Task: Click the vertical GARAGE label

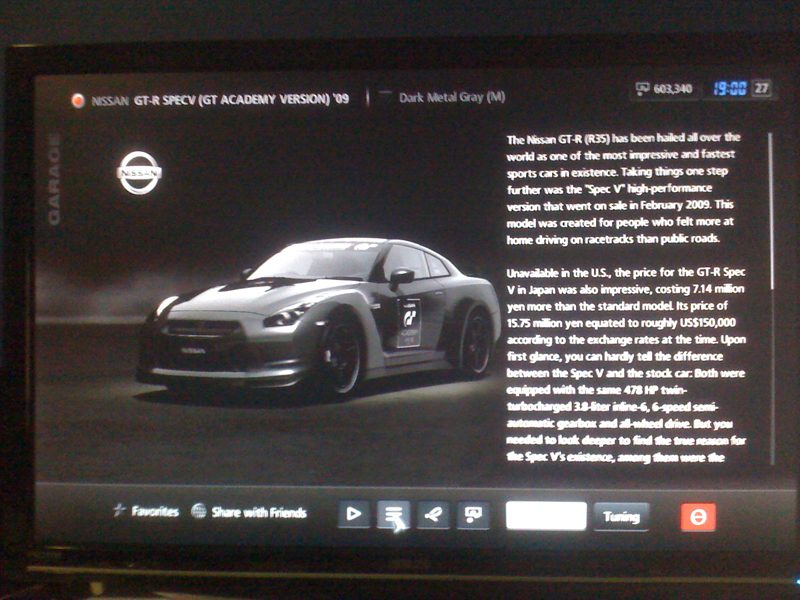Action: coord(54,179)
